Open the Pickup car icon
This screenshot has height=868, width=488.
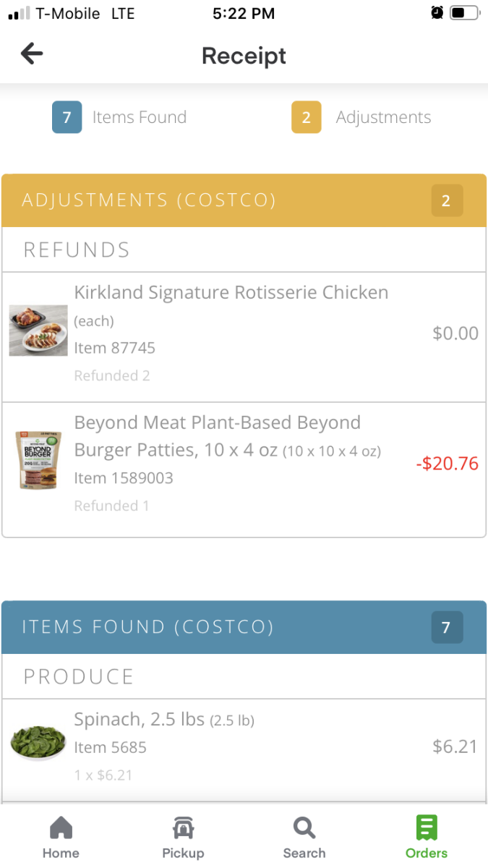pos(183,827)
